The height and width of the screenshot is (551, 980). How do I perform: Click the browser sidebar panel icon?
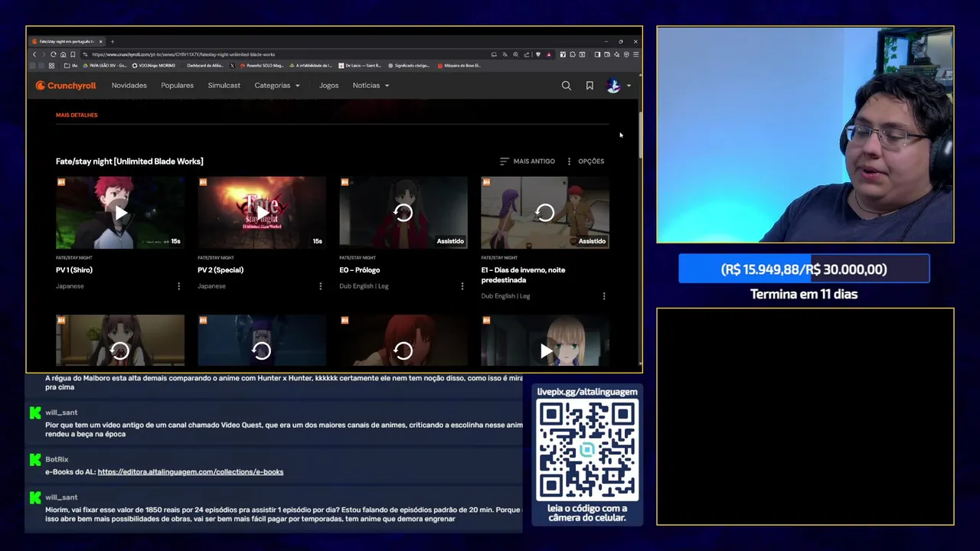coord(597,54)
